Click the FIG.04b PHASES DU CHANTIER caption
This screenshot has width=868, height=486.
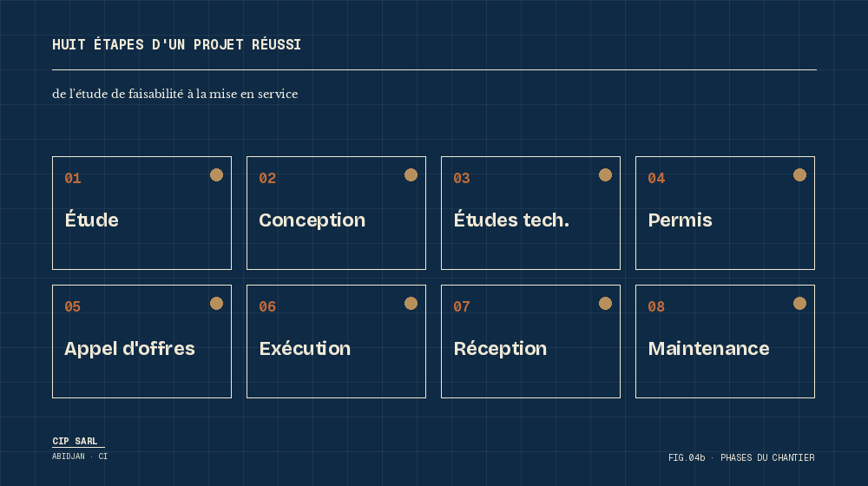coord(741,457)
